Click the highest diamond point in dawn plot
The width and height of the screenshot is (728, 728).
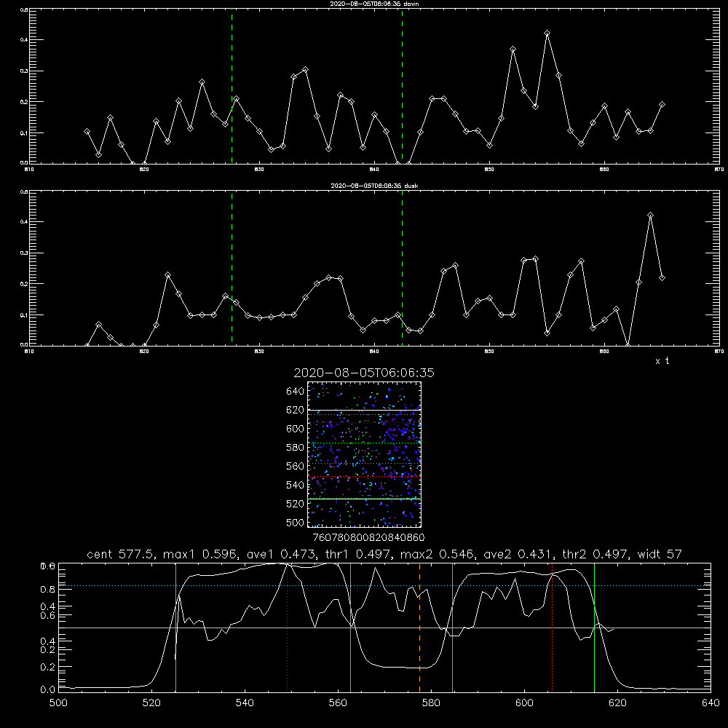(x=547, y=33)
